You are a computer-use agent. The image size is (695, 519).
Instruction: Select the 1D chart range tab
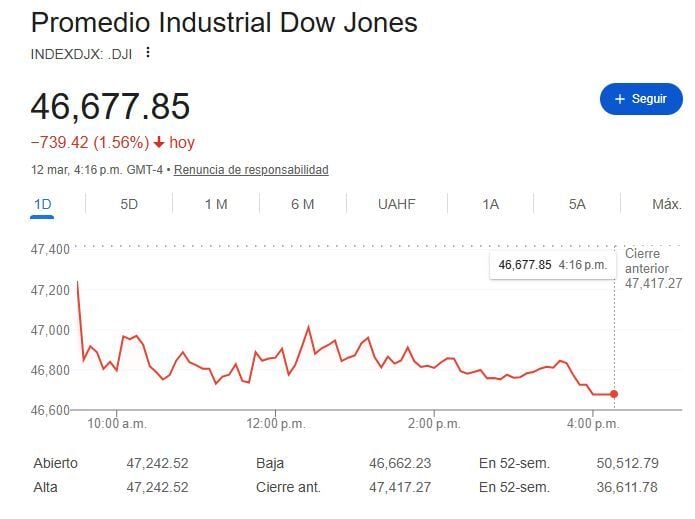coord(43,204)
